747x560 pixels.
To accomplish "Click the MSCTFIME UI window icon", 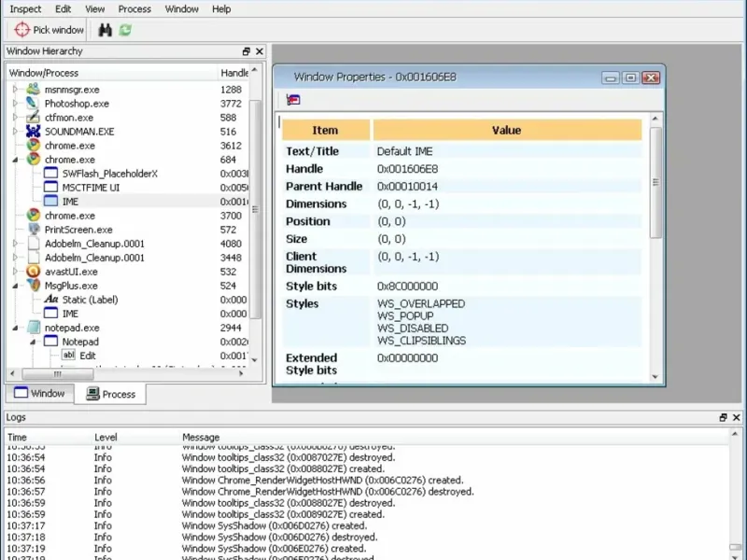I will (50, 187).
